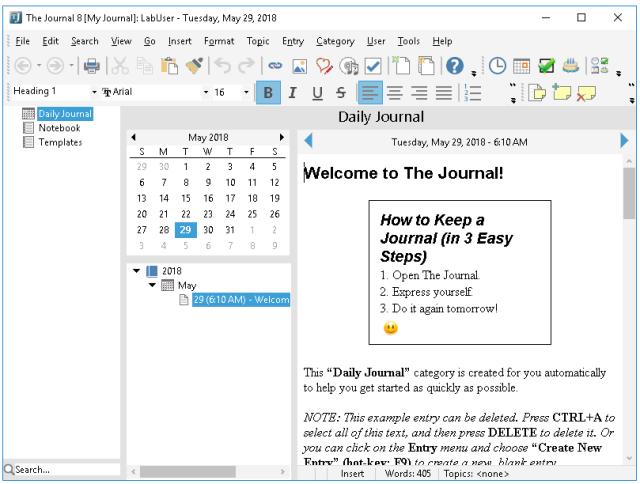640x484 pixels.
Task: Click the new entry page icon
Action: pos(401,66)
